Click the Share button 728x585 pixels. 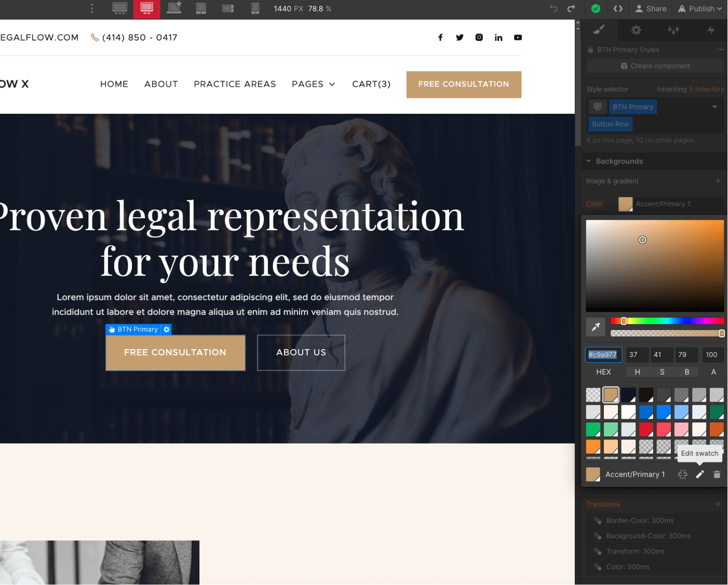pyautogui.click(x=650, y=9)
